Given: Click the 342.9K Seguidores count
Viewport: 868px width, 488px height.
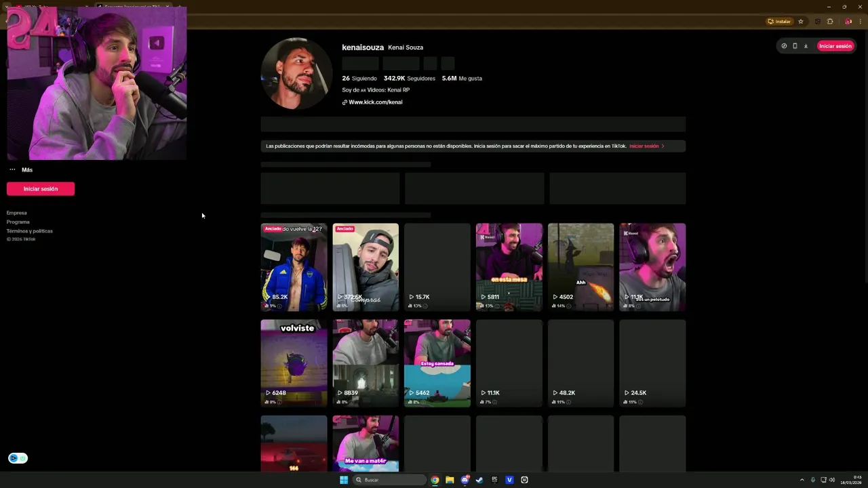Looking at the screenshot, I should tap(409, 79).
